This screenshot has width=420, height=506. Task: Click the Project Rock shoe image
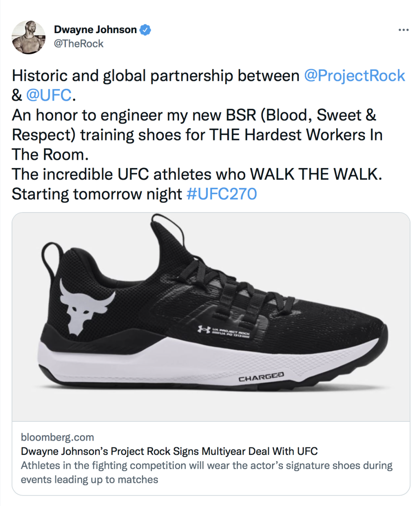pos(210,319)
